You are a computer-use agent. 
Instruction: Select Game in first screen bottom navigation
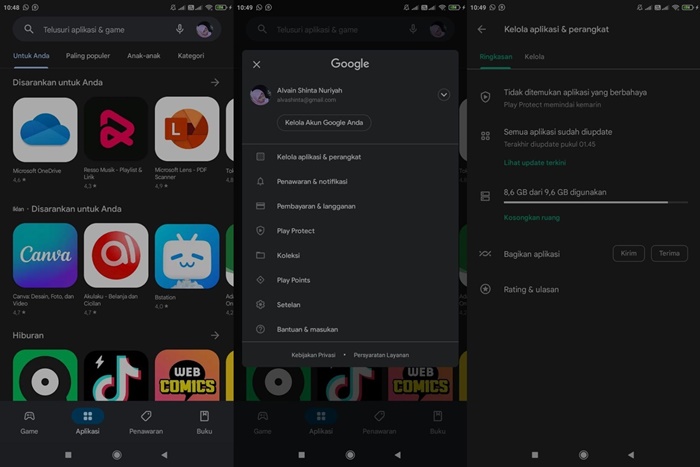click(29, 422)
